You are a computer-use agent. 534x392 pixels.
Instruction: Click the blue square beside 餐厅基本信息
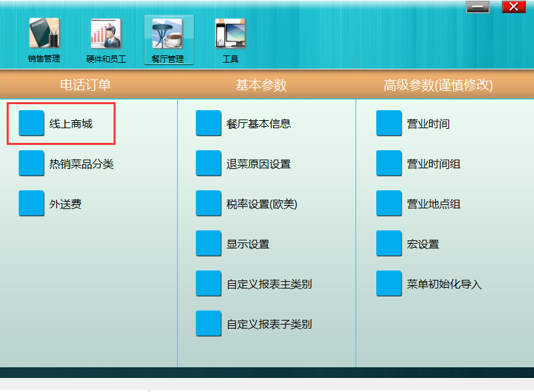[209, 123]
